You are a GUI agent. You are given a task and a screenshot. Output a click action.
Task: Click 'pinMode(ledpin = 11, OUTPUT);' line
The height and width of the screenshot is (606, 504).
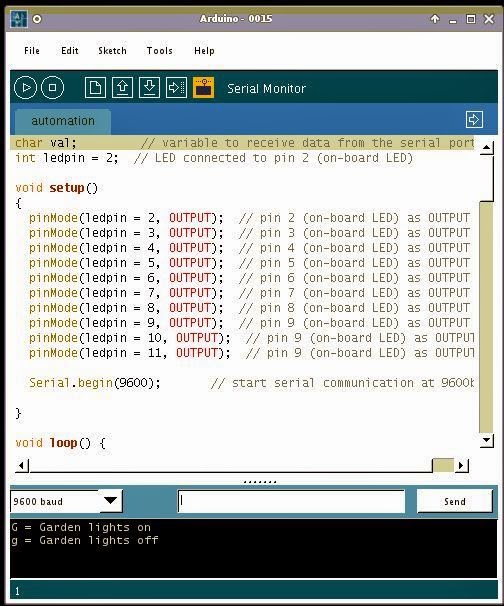[x=252, y=353]
